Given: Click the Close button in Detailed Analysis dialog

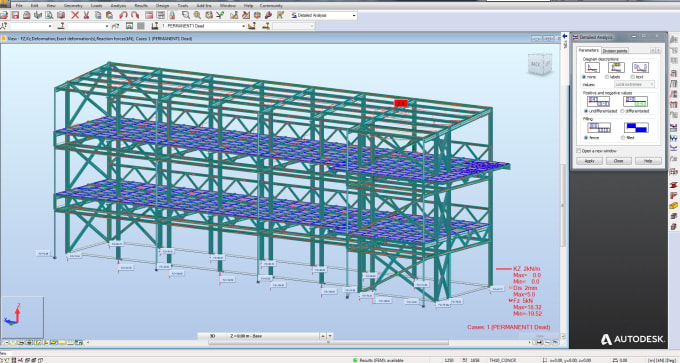Looking at the screenshot, I should (x=618, y=161).
